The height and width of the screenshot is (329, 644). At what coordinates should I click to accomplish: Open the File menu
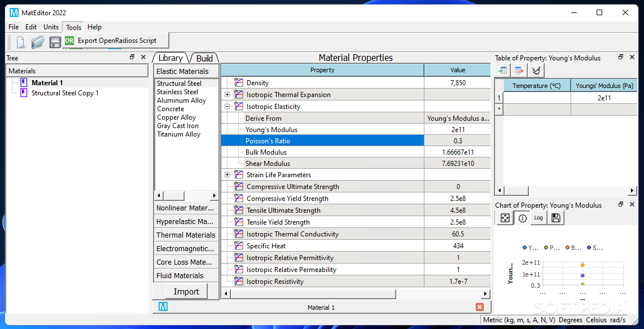[14, 27]
